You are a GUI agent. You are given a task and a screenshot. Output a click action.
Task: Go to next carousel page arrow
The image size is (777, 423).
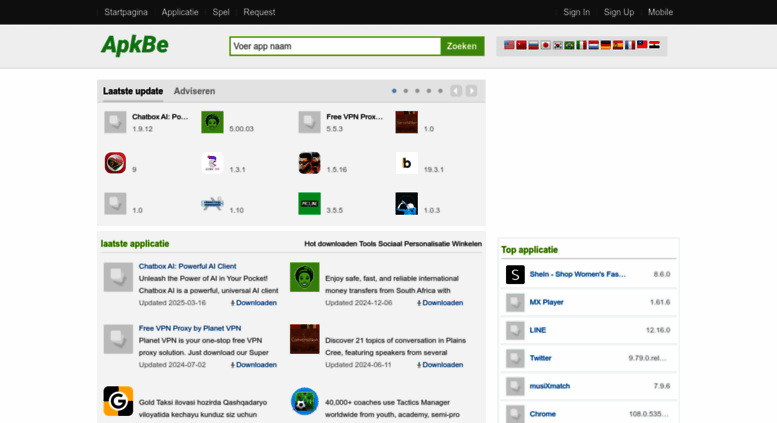point(471,91)
